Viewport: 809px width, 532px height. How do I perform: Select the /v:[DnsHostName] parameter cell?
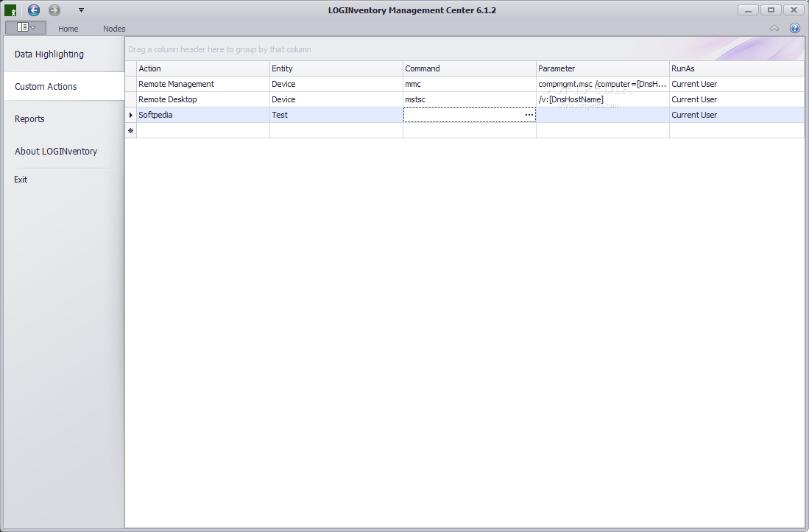[x=603, y=99]
